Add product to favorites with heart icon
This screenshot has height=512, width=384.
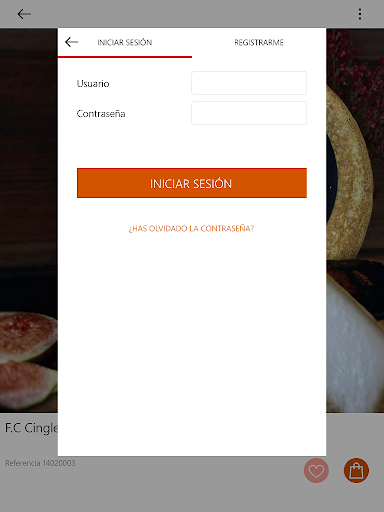(316, 471)
